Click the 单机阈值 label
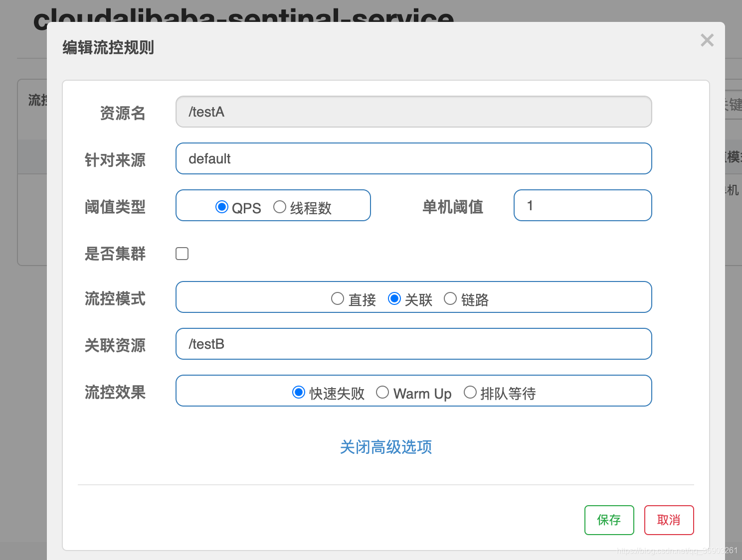This screenshot has width=742, height=560. click(453, 207)
